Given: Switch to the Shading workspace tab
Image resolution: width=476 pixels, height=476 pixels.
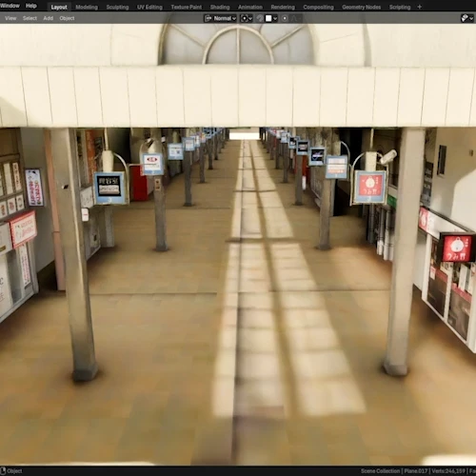Looking at the screenshot, I should pos(220,7).
